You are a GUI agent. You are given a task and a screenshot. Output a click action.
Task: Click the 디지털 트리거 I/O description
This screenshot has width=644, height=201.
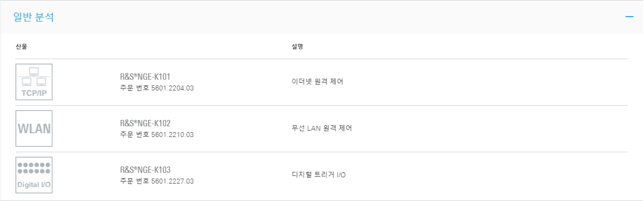[x=318, y=175]
